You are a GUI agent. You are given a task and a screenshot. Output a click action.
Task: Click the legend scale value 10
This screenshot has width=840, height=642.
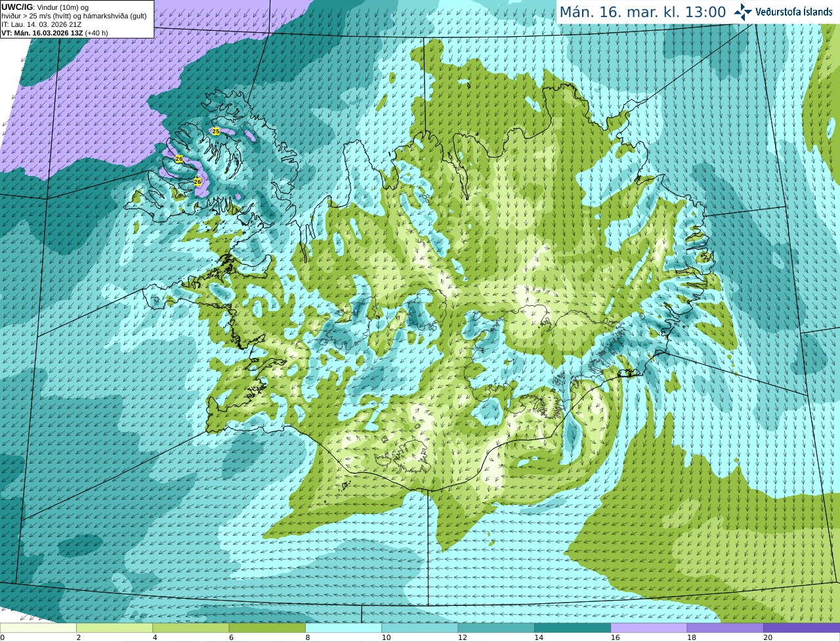click(x=387, y=637)
